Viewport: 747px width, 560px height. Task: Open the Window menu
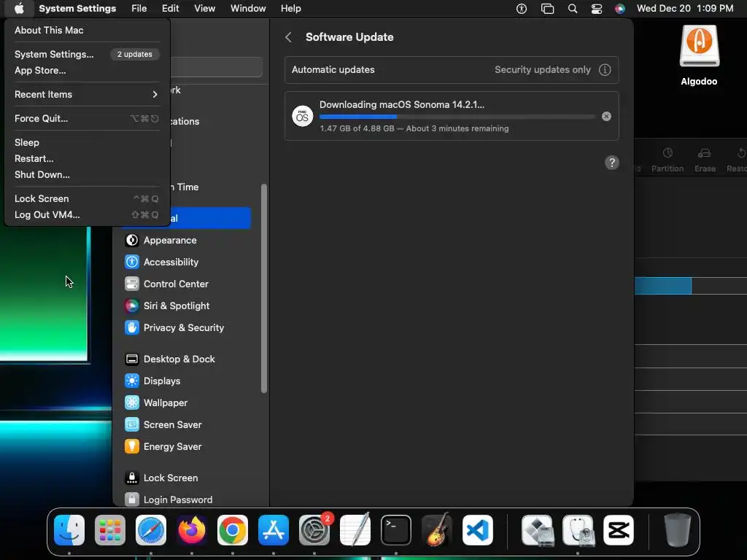[x=248, y=9]
